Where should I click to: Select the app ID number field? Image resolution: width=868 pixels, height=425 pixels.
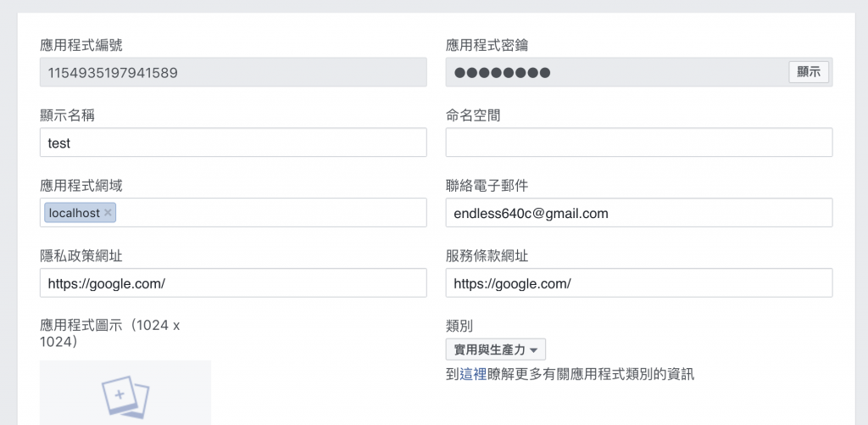click(x=233, y=72)
